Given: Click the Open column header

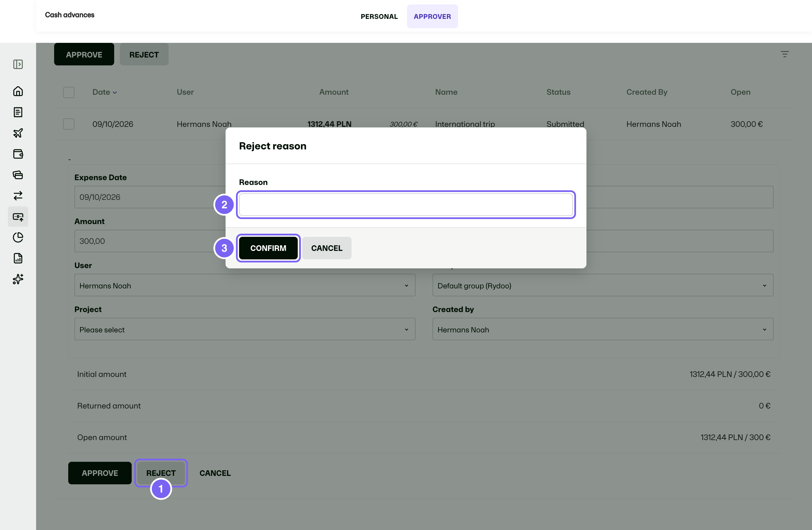Looking at the screenshot, I should (740, 92).
